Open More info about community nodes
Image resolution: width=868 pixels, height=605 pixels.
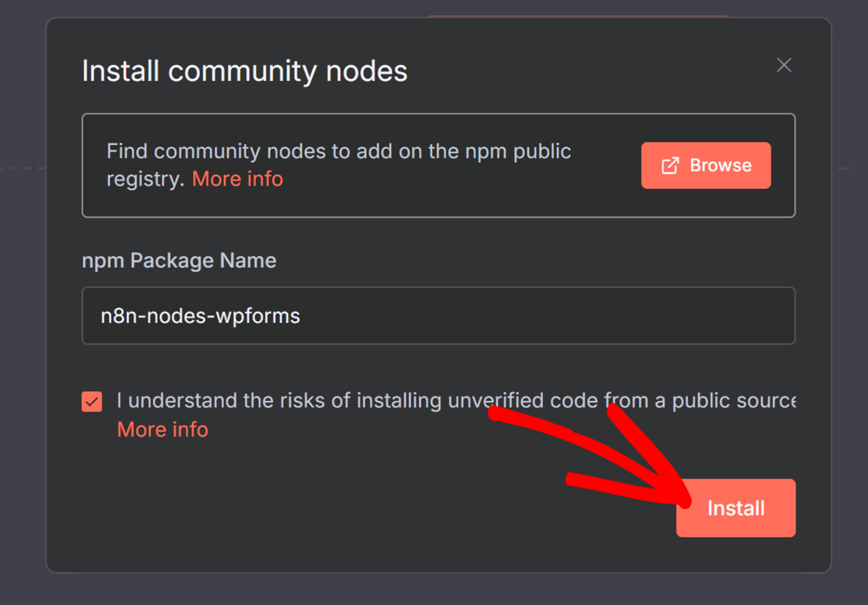click(x=237, y=178)
